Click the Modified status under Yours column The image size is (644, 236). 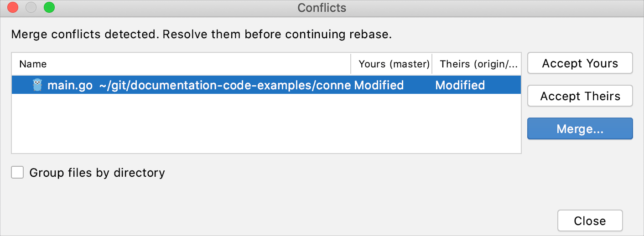(x=379, y=85)
